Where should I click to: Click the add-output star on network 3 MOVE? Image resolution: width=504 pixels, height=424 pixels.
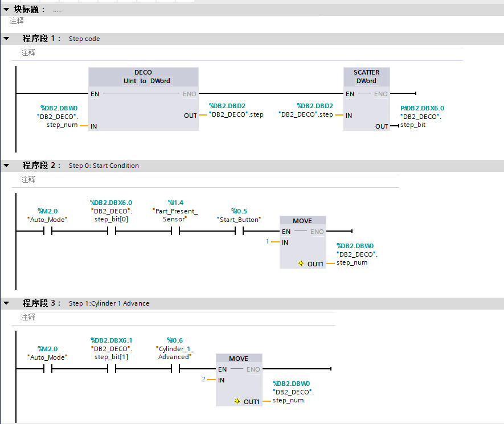pyautogui.click(x=237, y=402)
